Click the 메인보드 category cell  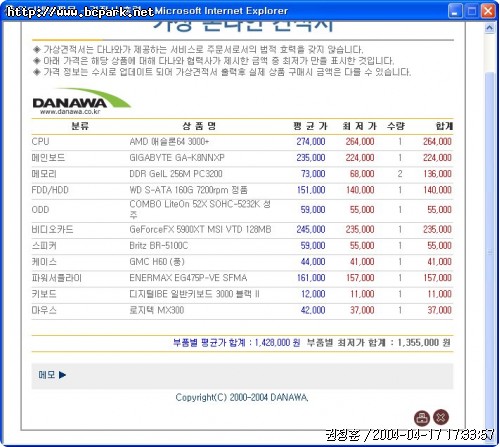[x=48, y=158]
